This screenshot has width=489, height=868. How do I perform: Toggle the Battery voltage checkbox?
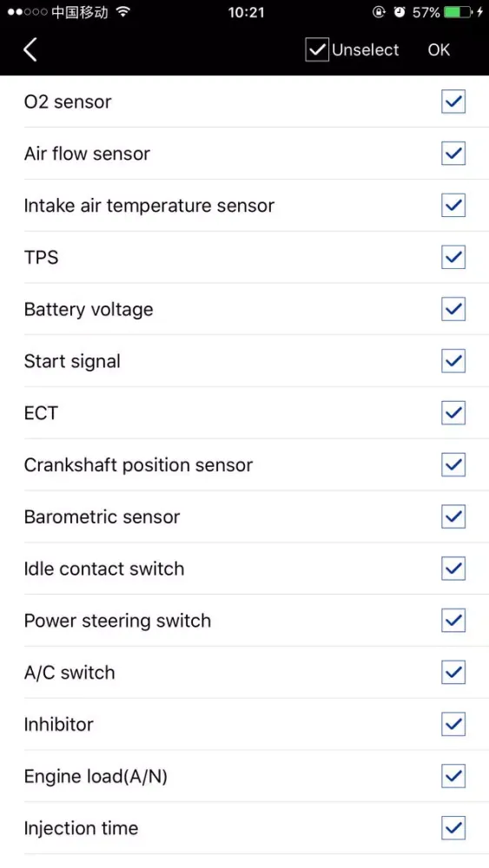453,309
